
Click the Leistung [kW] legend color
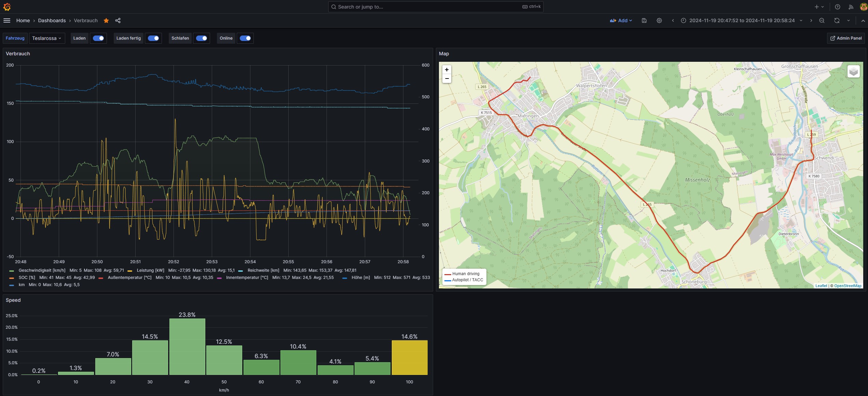tap(130, 271)
